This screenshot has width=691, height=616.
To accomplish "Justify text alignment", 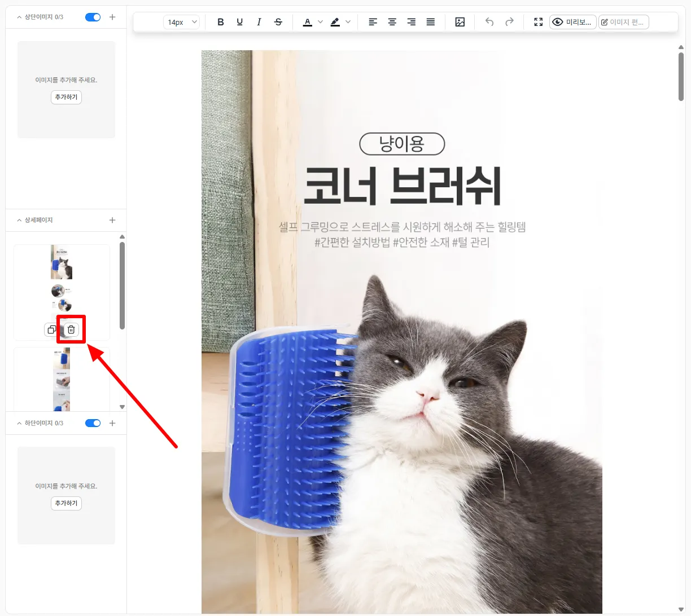I will [x=431, y=22].
